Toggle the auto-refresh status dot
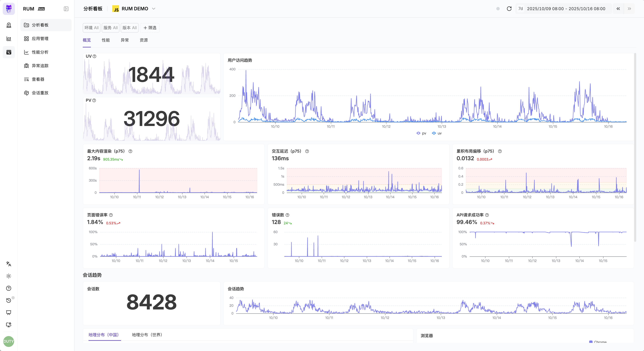644x351 pixels. click(x=498, y=9)
